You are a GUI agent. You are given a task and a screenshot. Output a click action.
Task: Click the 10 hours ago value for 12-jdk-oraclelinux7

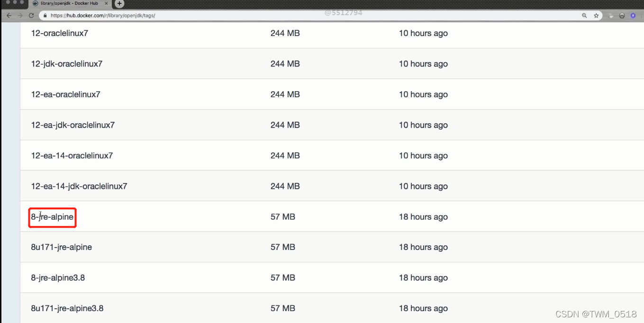(423, 64)
